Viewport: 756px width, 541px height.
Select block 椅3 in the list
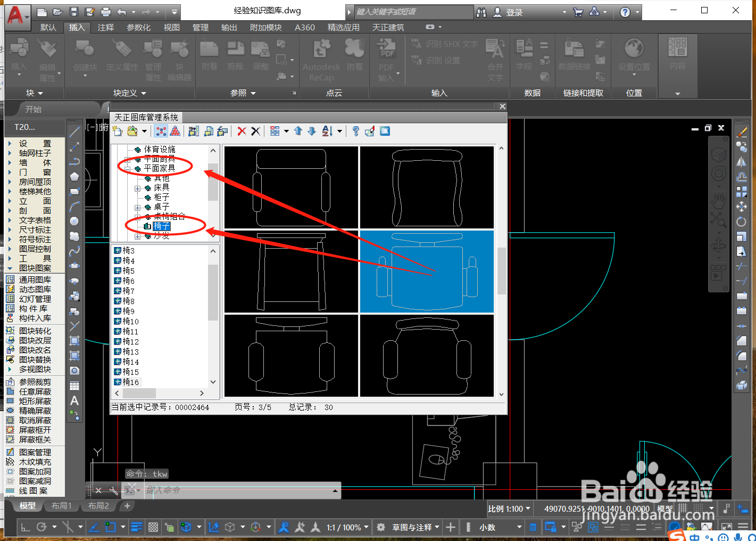click(124, 251)
